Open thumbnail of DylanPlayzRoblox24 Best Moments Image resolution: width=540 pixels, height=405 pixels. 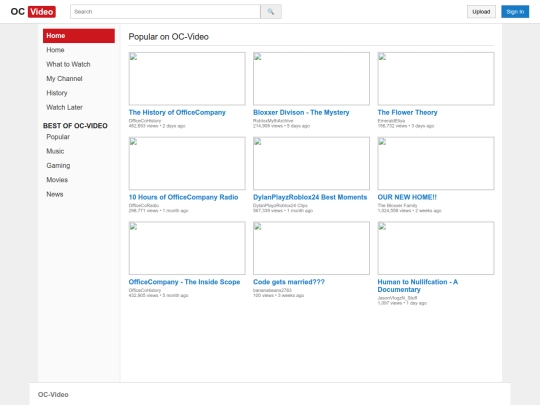[x=311, y=163]
